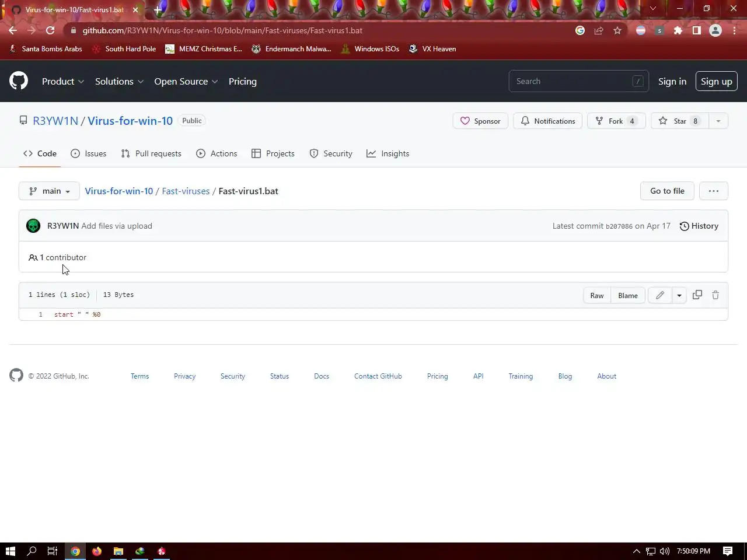Viewport: 747px width, 560px height.
Task: Show hidden tray icons chevron
Action: click(637, 551)
